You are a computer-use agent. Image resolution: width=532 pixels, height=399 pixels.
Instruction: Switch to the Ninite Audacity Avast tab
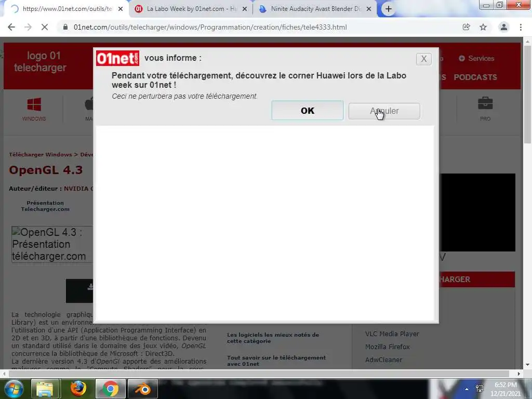(x=315, y=9)
